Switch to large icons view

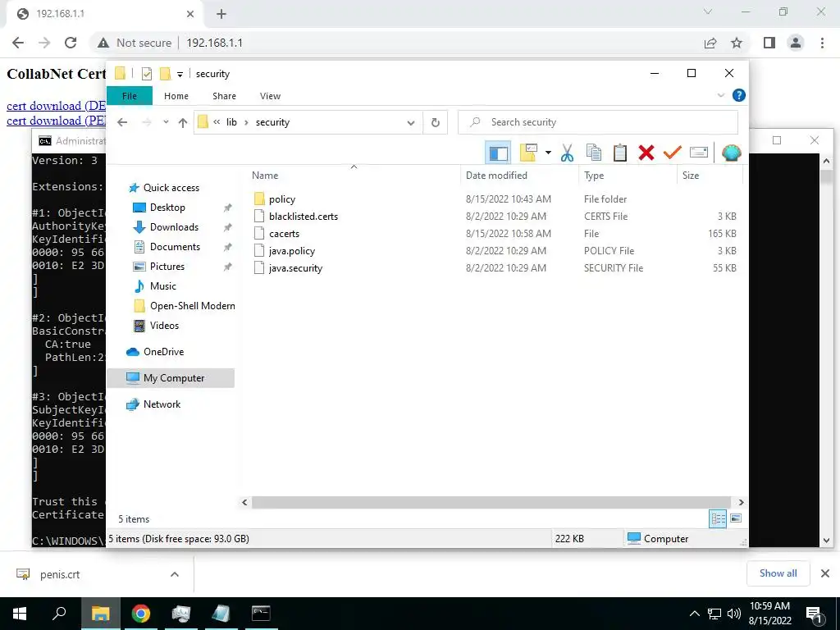click(x=736, y=518)
